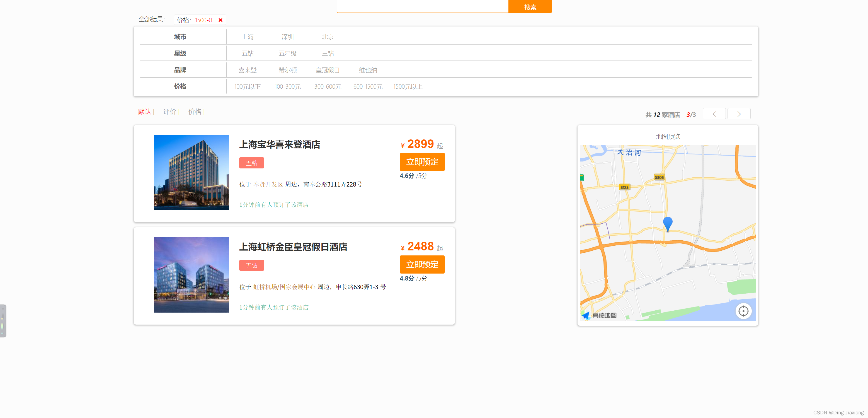
Task: Click the orange 搜索 button
Action: [530, 7]
